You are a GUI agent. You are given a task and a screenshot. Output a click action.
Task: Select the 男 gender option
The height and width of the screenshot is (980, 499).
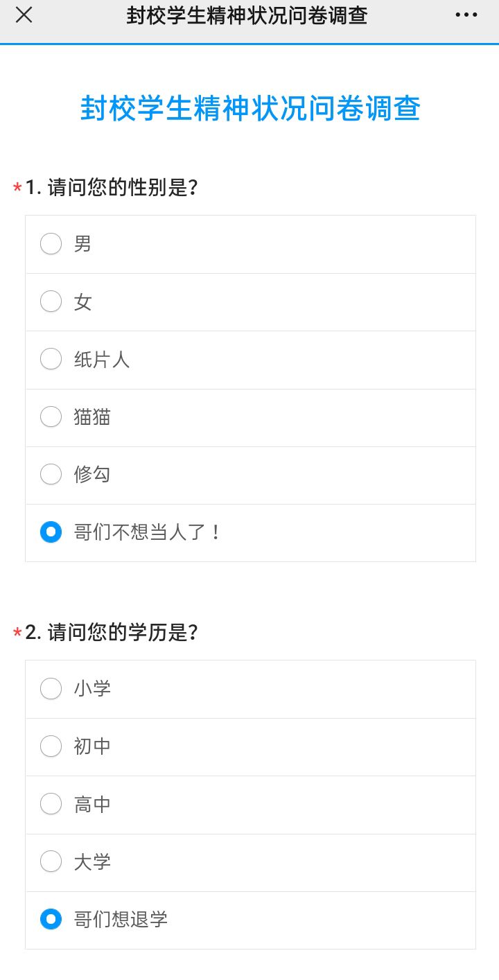click(x=51, y=244)
